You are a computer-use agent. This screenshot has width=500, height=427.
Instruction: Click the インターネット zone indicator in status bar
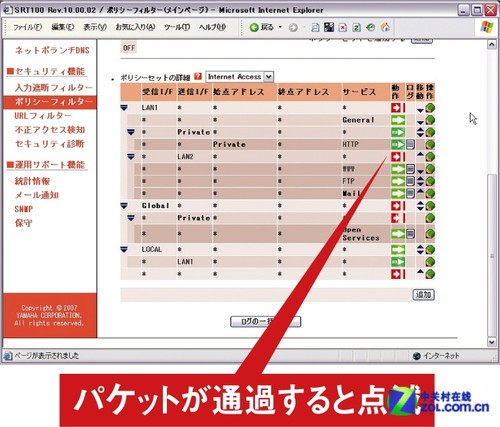tap(436, 356)
